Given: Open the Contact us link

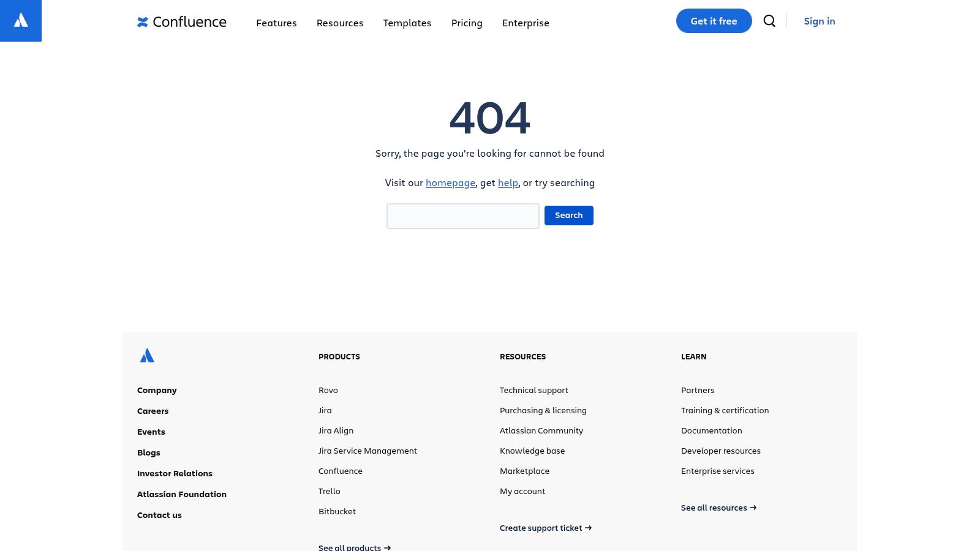Looking at the screenshot, I should 159,515.
